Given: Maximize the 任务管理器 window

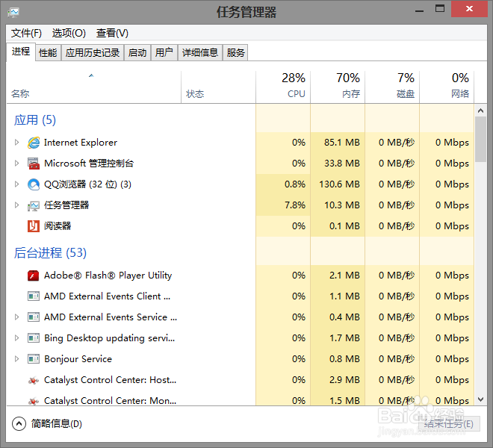Looking at the screenshot, I should pyautogui.click(x=440, y=9).
